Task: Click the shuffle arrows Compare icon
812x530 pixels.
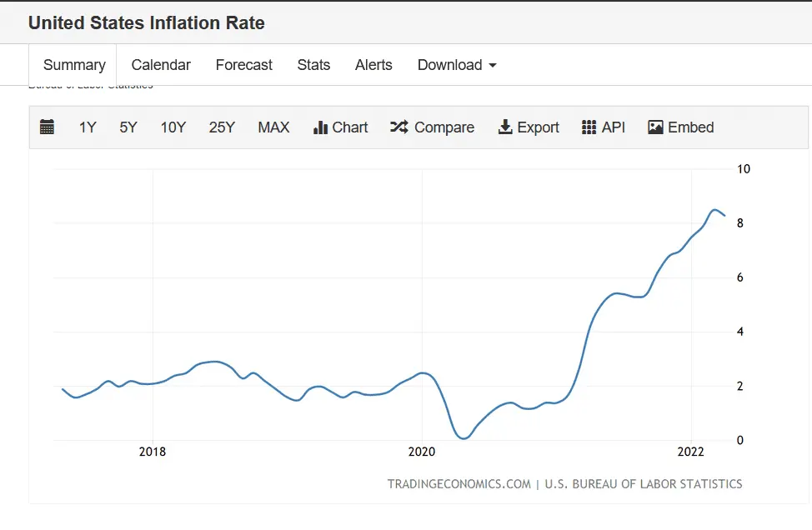Action: (x=399, y=127)
